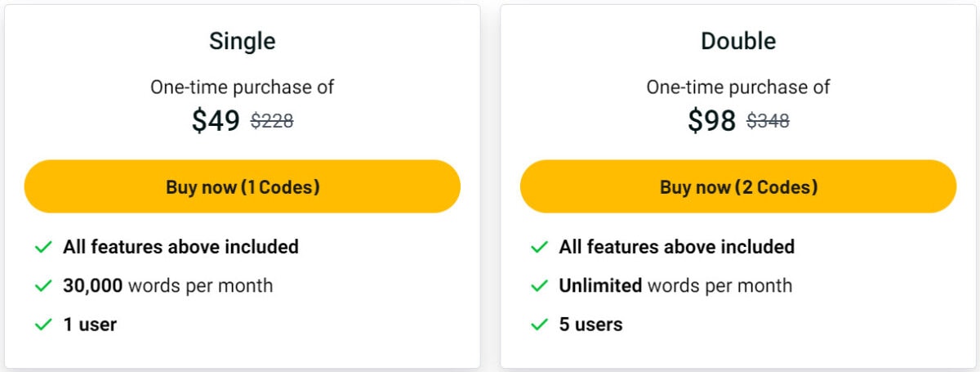
Task: Click the crossed-out $228 price
Action: click(x=272, y=122)
